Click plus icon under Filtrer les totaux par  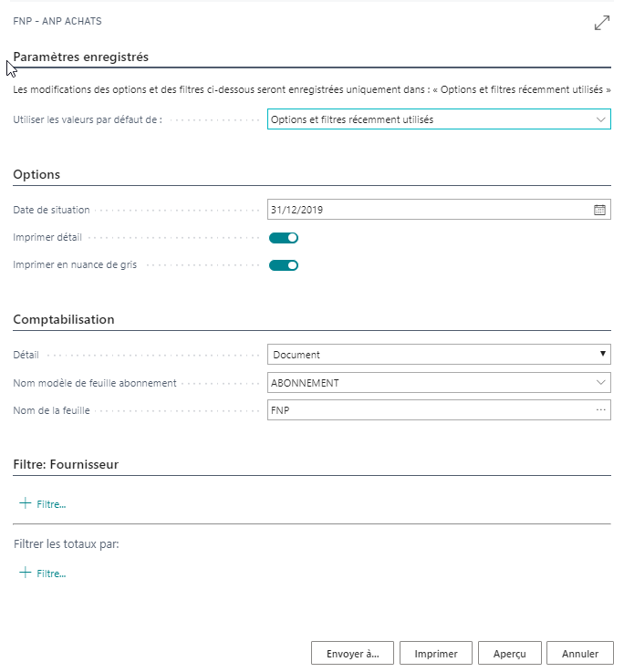pyautogui.click(x=25, y=573)
